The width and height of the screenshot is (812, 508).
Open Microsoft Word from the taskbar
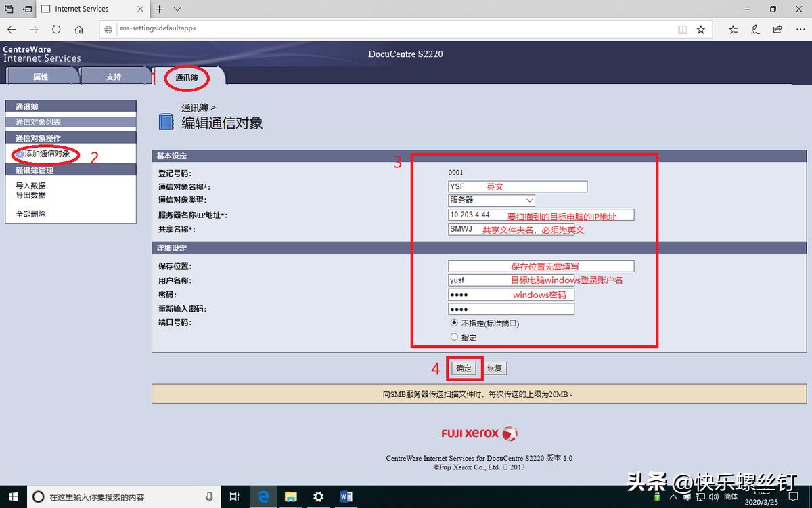346,496
